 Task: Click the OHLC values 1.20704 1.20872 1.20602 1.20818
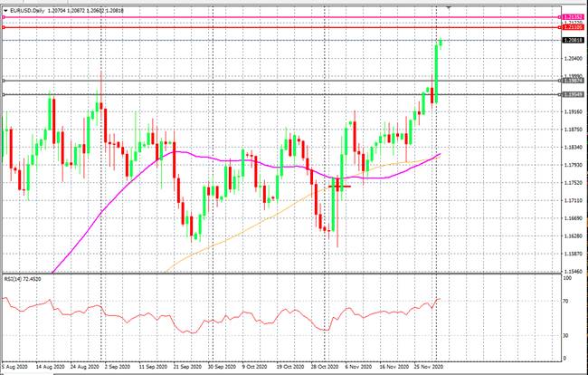86,11
